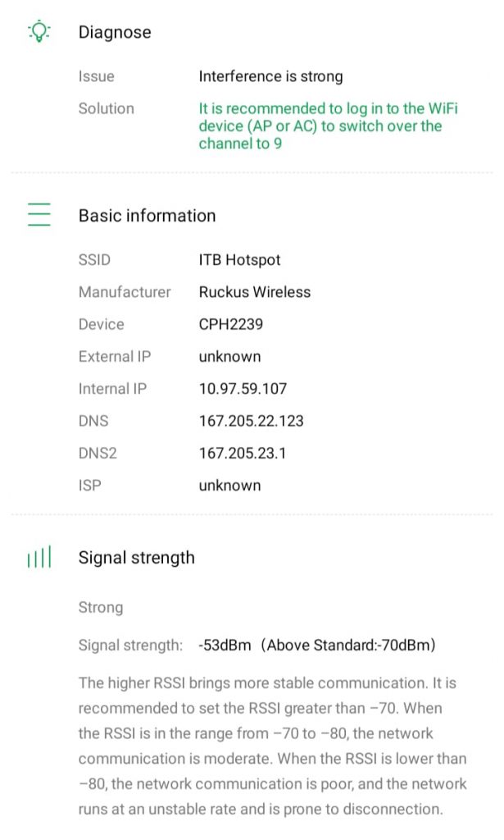This screenshot has height=840, width=504.
Task: Click the Basic information list icon
Action: [39, 215]
